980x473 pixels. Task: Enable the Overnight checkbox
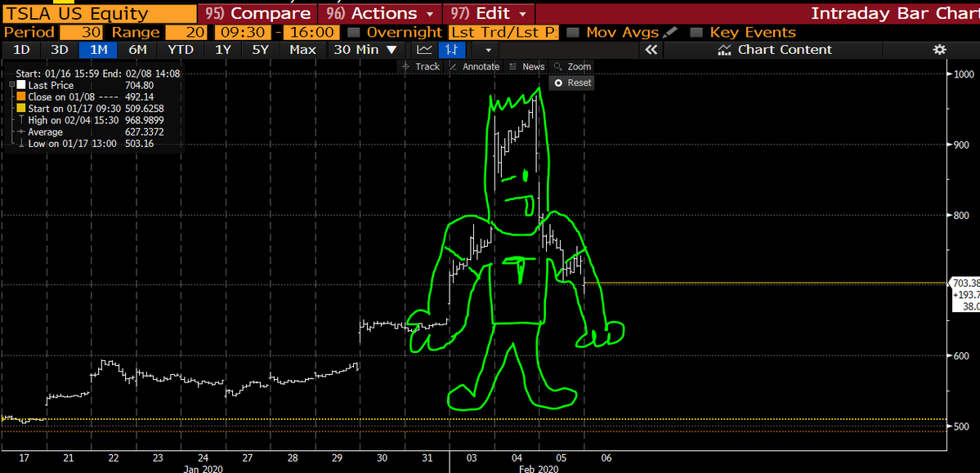tap(353, 33)
